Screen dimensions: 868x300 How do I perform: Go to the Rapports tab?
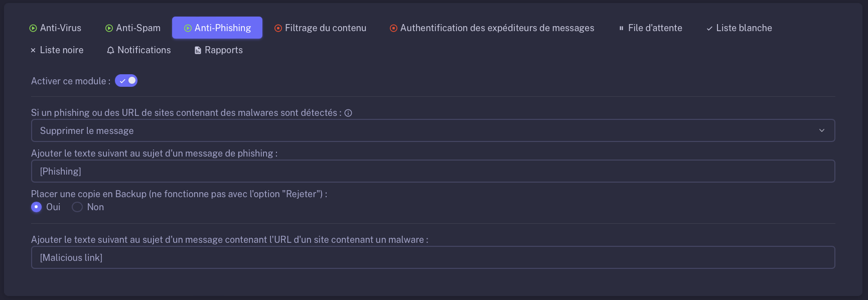tap(219, 50)
